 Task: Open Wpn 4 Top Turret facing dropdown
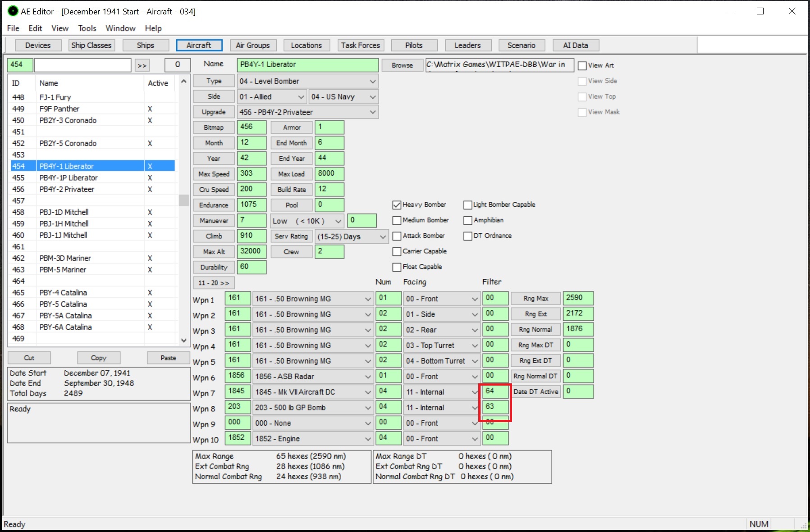pos(441,346)
